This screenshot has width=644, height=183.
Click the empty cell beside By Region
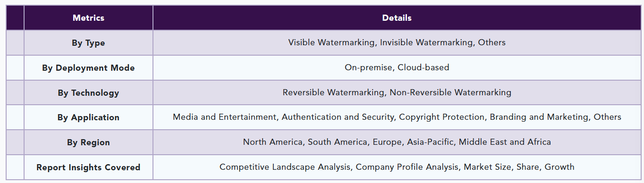tap(15, 142)
